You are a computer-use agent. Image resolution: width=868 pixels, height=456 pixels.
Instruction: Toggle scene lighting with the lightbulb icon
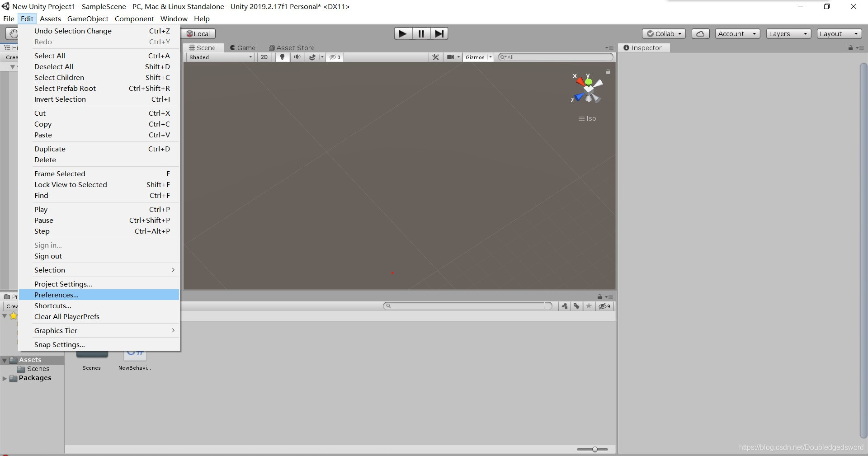point(282,57)
